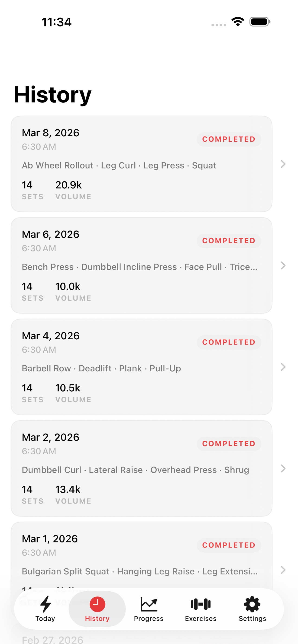This screenshot has height=644, width=298.
Task: Tap the History clock icon
Action: pos(97,604)
